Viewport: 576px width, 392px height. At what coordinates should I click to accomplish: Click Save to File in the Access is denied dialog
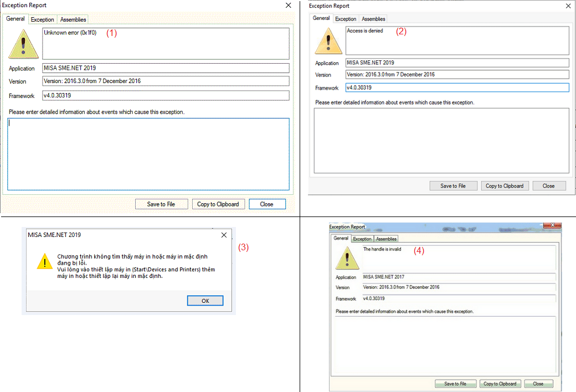click(453, 186)
